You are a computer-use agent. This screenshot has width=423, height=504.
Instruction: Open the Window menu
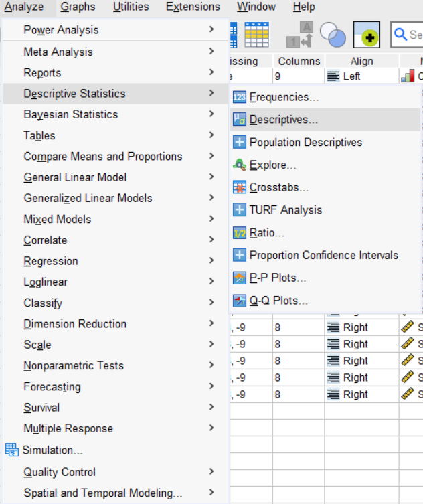[x=256, y=7]
